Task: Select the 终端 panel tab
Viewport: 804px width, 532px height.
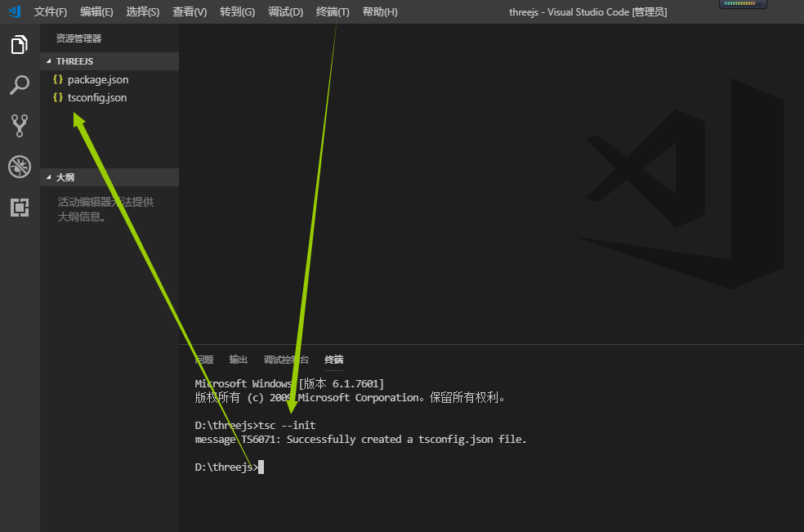Action: point(333,360)
